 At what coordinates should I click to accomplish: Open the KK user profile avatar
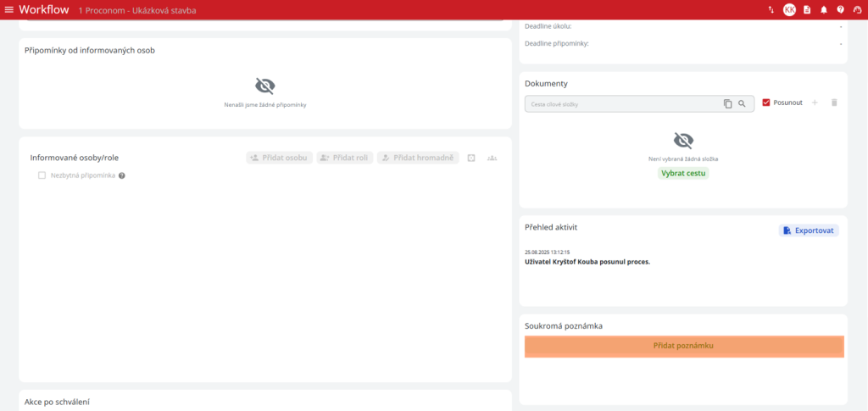789,10
